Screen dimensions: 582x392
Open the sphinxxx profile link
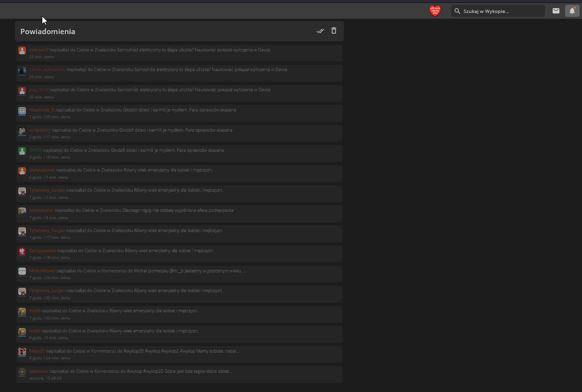pyautogui.click(x=39, y=371)
